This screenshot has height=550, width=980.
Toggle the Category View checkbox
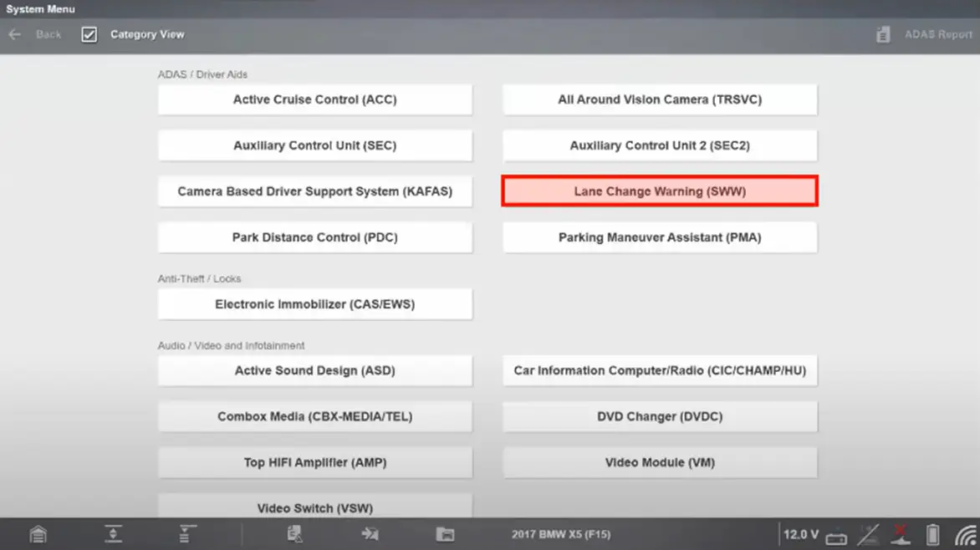coord(89,34)
